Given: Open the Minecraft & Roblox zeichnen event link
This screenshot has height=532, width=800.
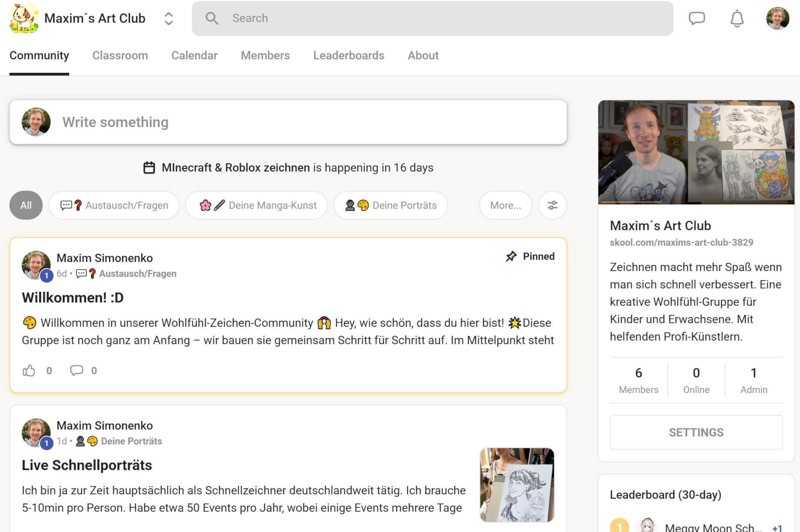Looking at the screenshot, I should tap(235, 167).
